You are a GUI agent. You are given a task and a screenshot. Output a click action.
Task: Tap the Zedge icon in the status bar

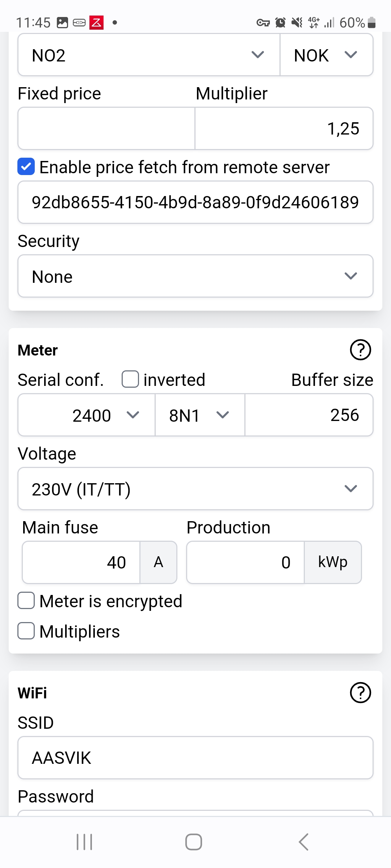(x=96, y=22)
